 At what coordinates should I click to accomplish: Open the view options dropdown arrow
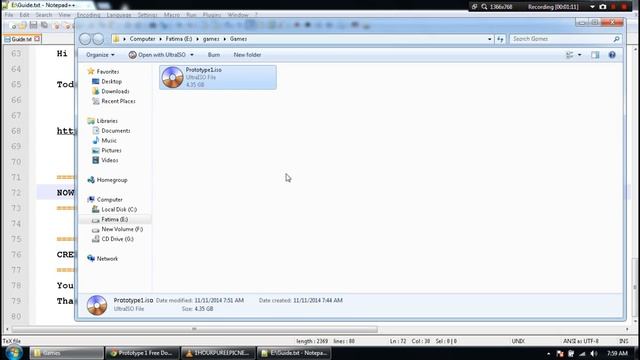(580, 55)
